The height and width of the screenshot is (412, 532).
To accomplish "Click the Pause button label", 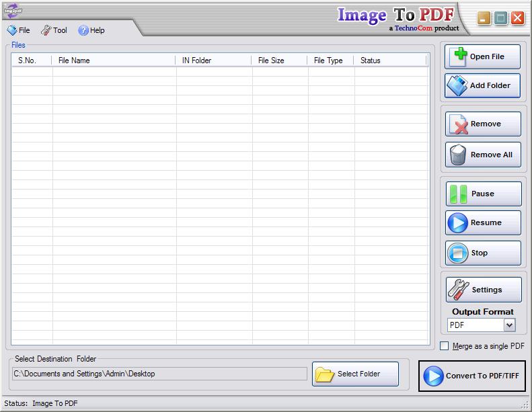I will [483, 194].
